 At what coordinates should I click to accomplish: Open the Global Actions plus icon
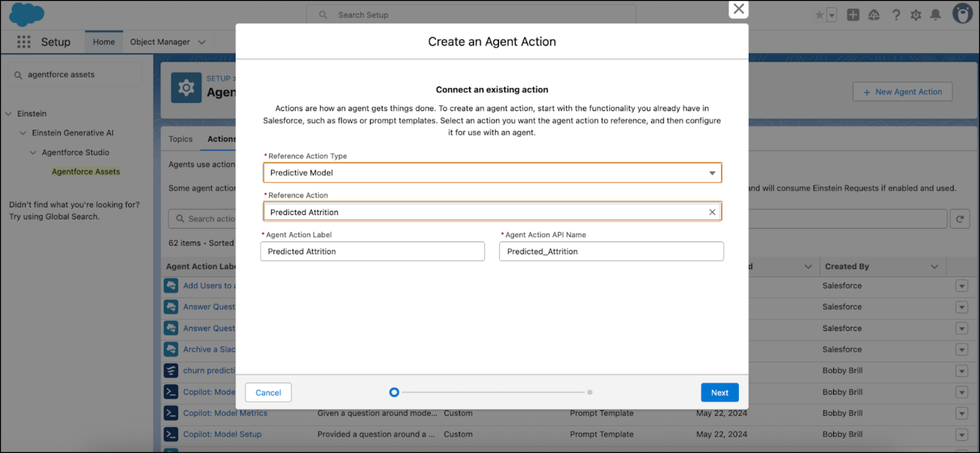853,15
